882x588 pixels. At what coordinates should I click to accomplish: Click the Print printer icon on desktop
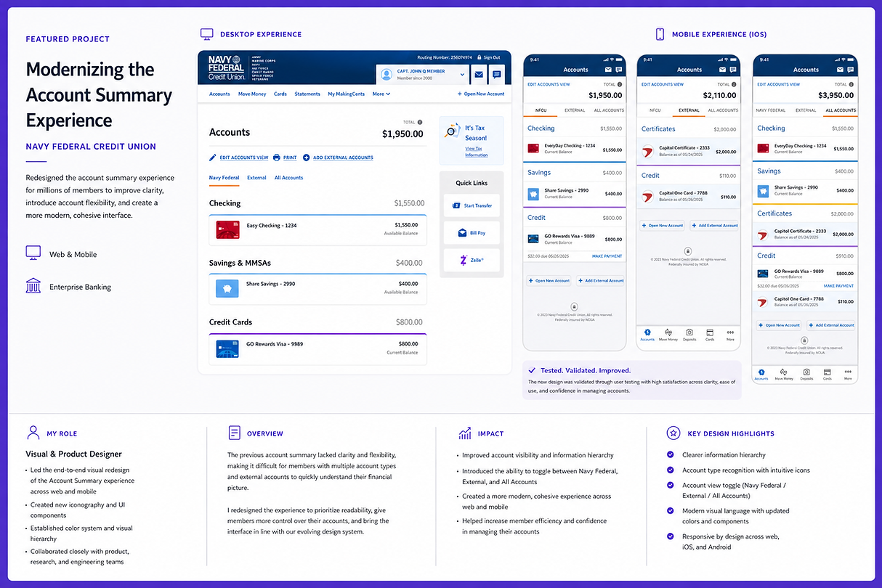pyautogui.click(x=277, y=158)
